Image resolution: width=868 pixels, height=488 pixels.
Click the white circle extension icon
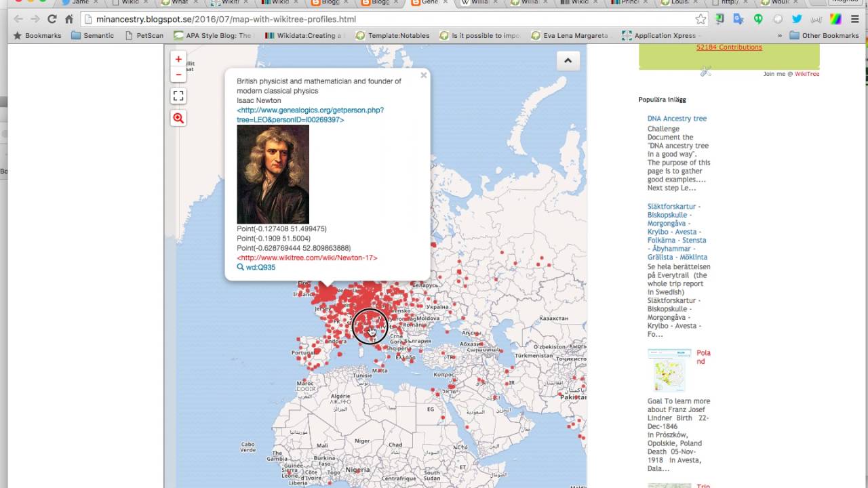(778, 19)
